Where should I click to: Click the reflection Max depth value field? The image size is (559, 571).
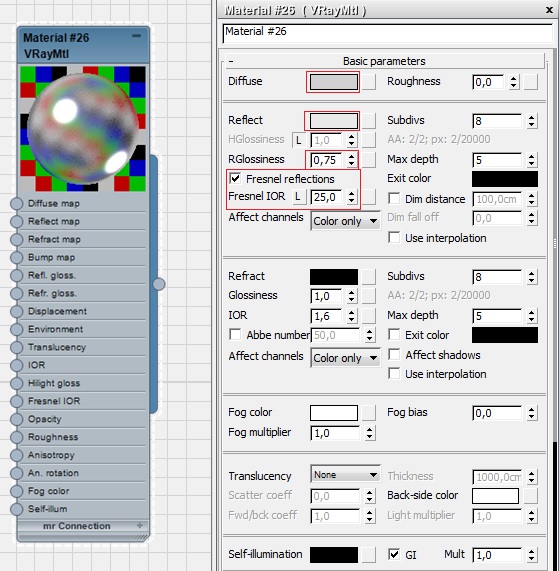pos(497,160)
